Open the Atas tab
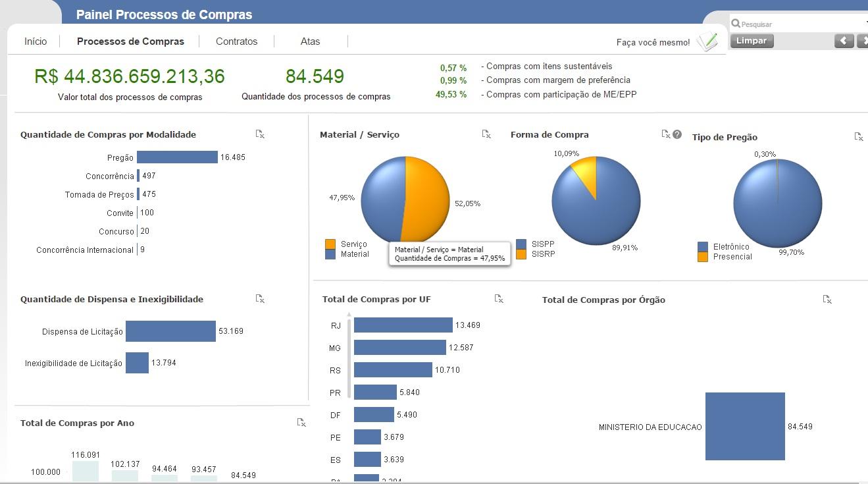 click(310, 41)
